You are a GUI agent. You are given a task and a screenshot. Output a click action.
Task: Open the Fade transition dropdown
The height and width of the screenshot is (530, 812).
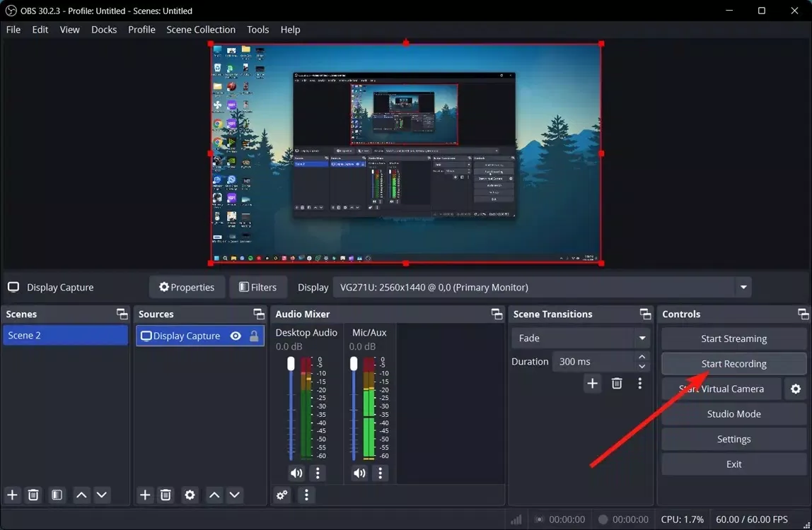pos(642,338)
